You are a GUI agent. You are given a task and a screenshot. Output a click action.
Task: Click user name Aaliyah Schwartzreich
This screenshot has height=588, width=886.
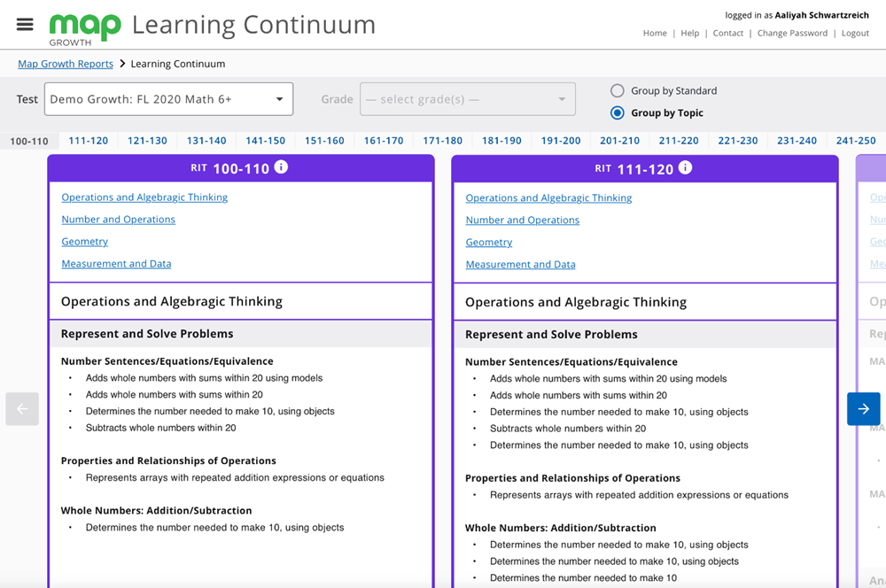pyautogui.click(x=821, y=15)
